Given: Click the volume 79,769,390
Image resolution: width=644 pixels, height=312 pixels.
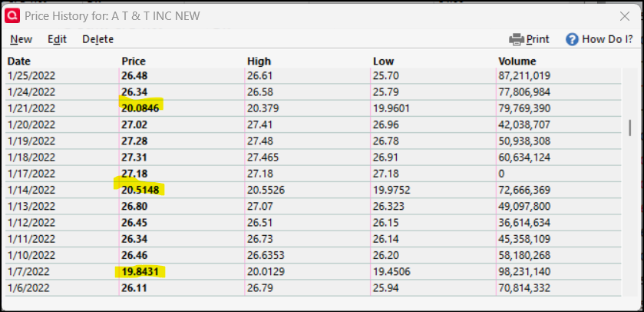Looking at the screenshot, I should pos(524,108).
